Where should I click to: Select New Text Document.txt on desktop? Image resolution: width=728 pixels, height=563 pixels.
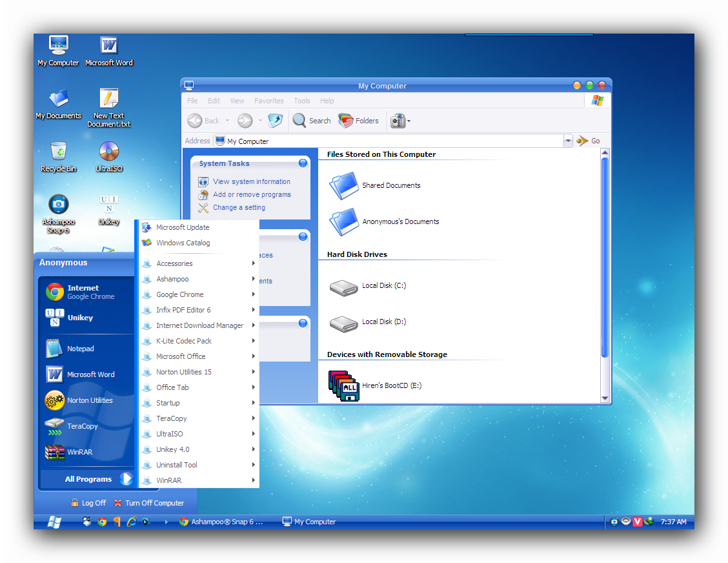(108, 107)
